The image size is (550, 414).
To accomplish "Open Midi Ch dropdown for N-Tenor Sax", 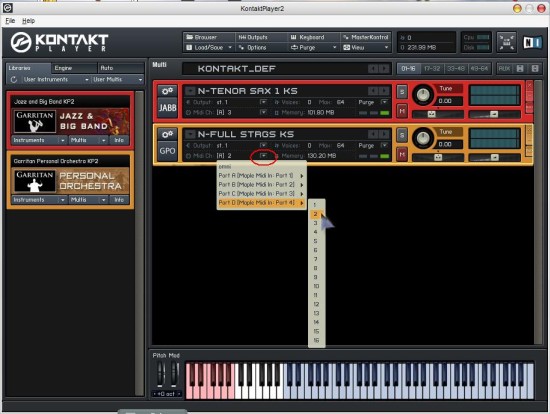I will pos(263,112).
